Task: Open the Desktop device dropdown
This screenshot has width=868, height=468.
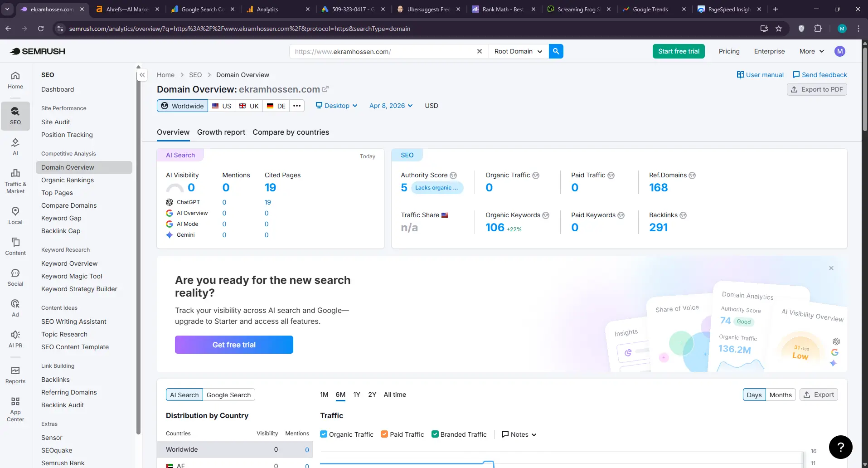Action: [x=337, y=106]
